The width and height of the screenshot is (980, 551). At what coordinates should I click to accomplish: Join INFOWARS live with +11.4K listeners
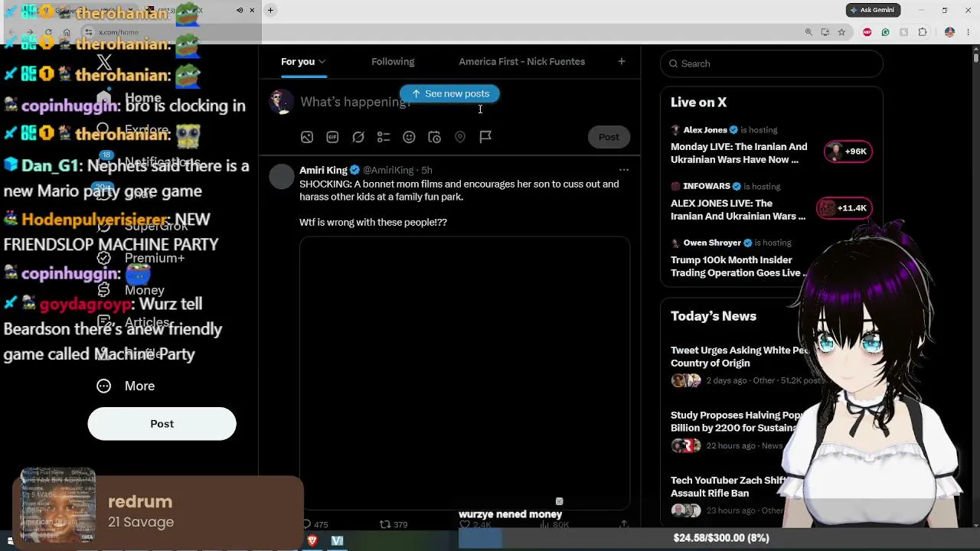(x=843, y=208)
